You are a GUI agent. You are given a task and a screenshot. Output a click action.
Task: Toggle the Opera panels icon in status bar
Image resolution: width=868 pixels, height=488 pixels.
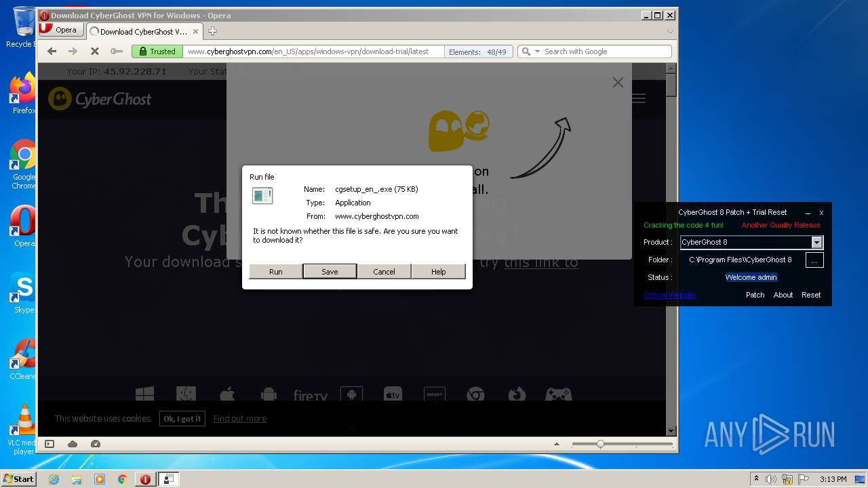pyautogui.click(x=50, y=444)
